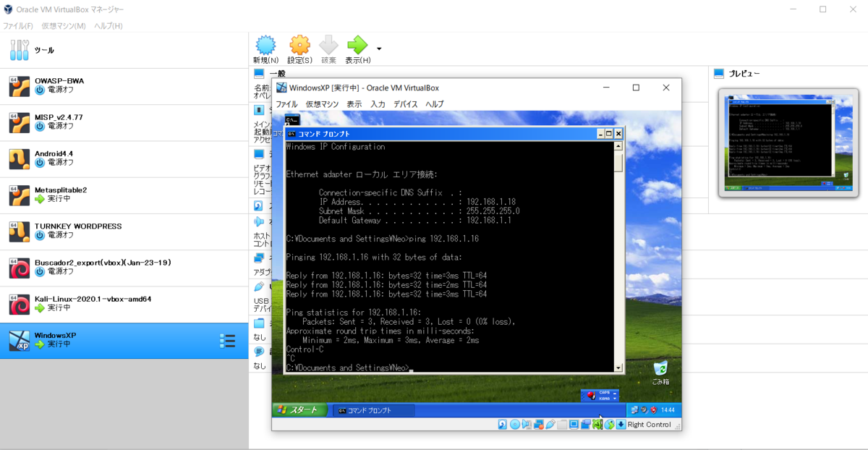Open ヘルプ menu in WindowsXP VM window
The image size is (868, 450).
point(435,104)
